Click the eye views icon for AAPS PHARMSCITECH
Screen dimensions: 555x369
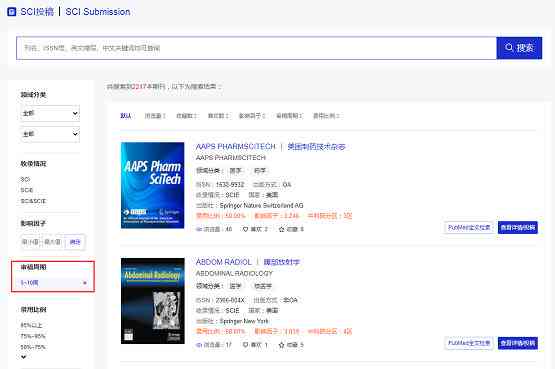coord(199,229)
